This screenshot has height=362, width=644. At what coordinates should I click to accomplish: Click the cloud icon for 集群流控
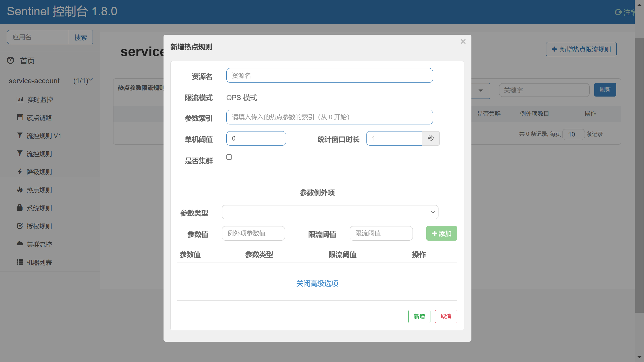click(20, 244)
